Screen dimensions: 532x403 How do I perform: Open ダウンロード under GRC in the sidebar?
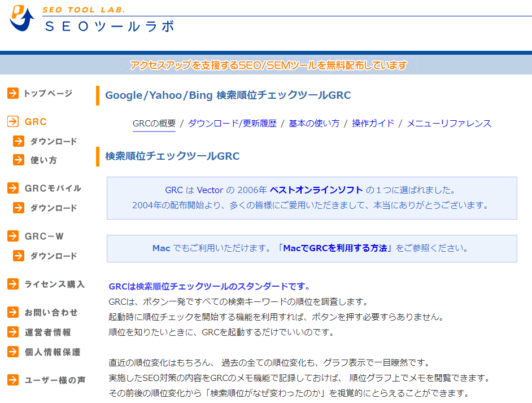click(x=54, y=141)
